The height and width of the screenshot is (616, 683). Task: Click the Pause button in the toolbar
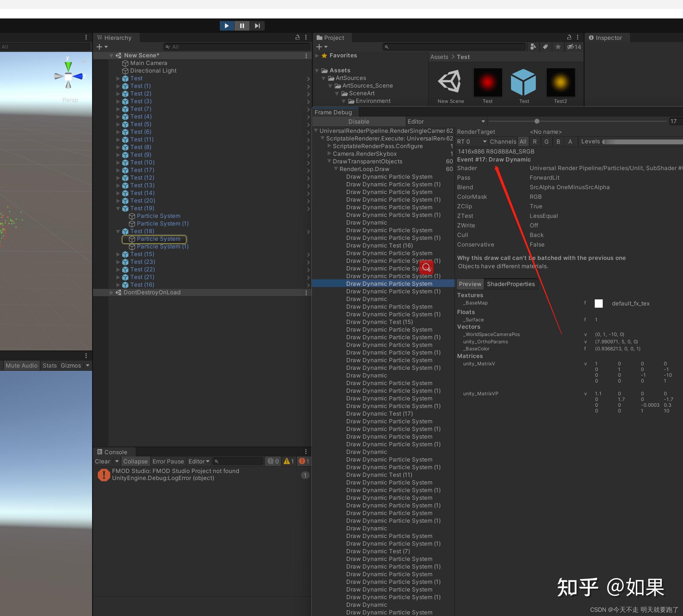242,26
